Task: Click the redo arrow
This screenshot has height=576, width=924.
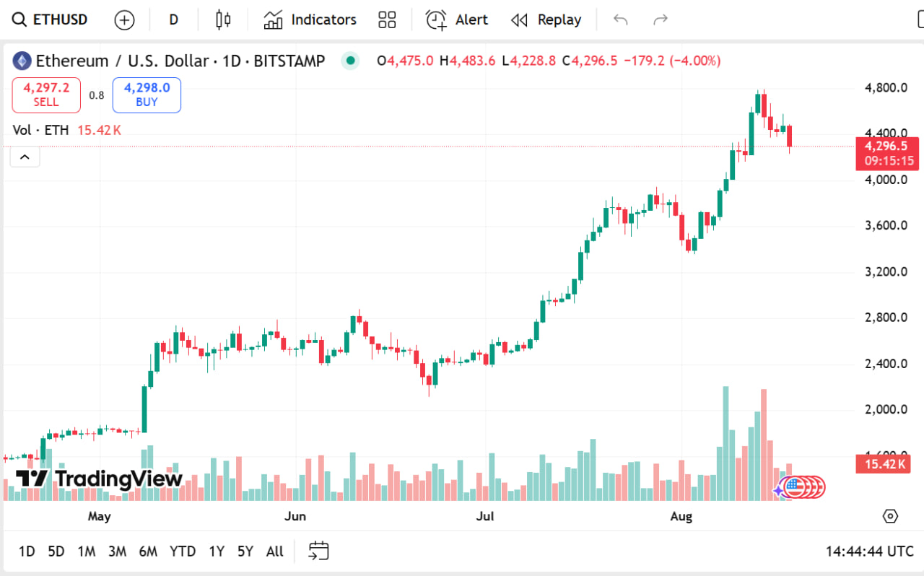Action: click(660, 19)
